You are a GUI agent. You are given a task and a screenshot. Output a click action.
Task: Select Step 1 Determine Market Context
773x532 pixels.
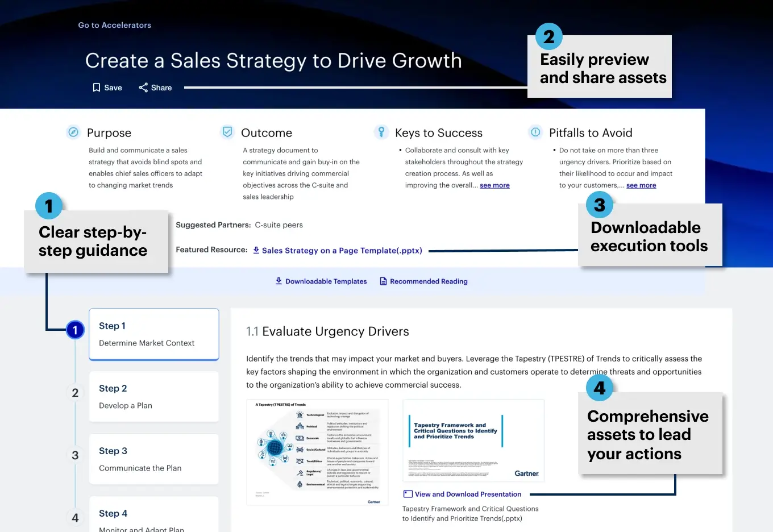153,334
